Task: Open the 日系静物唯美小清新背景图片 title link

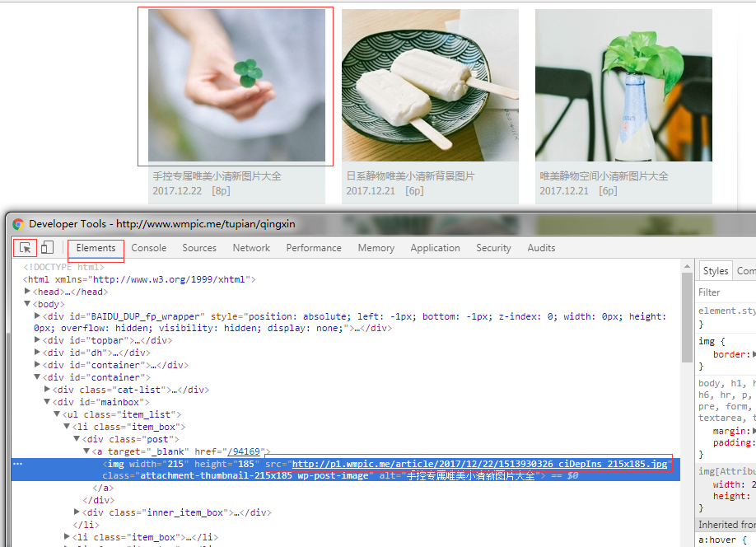Action: point(410,176)
